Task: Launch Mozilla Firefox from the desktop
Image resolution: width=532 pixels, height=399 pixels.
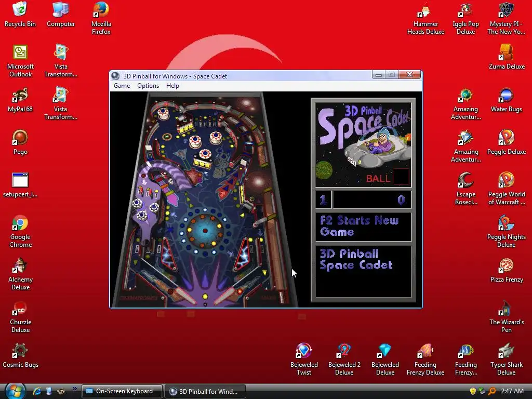Action: (x=101, y=18)
